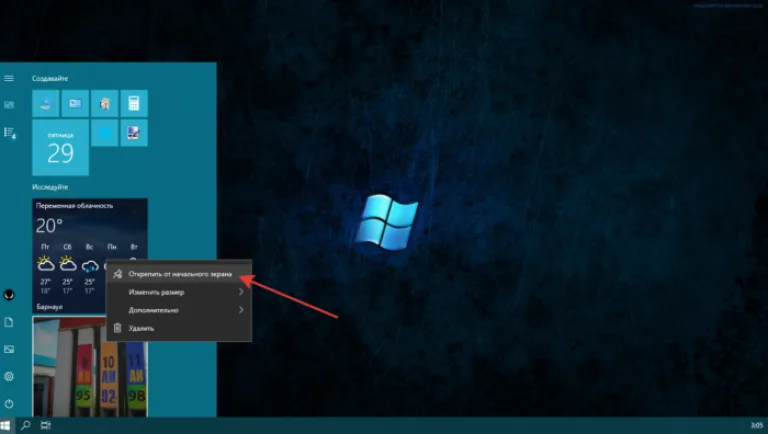
Task: Open the Изменить размер submenu
Action: point(179,292)
